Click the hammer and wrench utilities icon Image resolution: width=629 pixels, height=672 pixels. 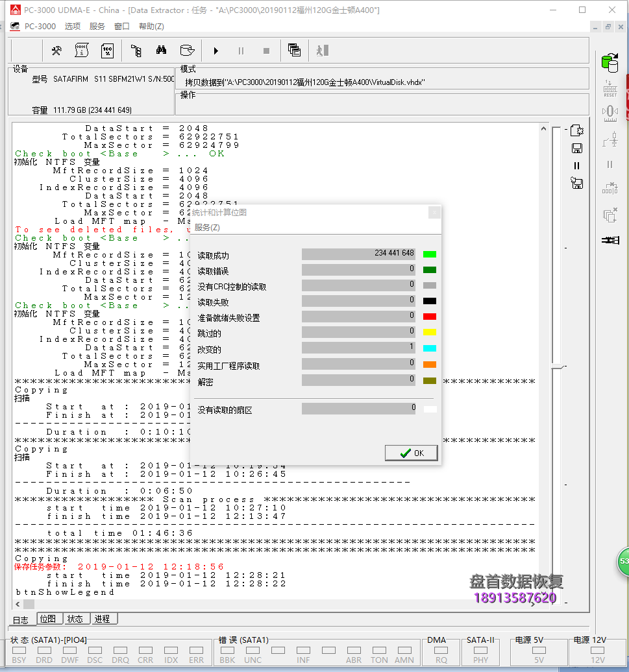(56, 51)
